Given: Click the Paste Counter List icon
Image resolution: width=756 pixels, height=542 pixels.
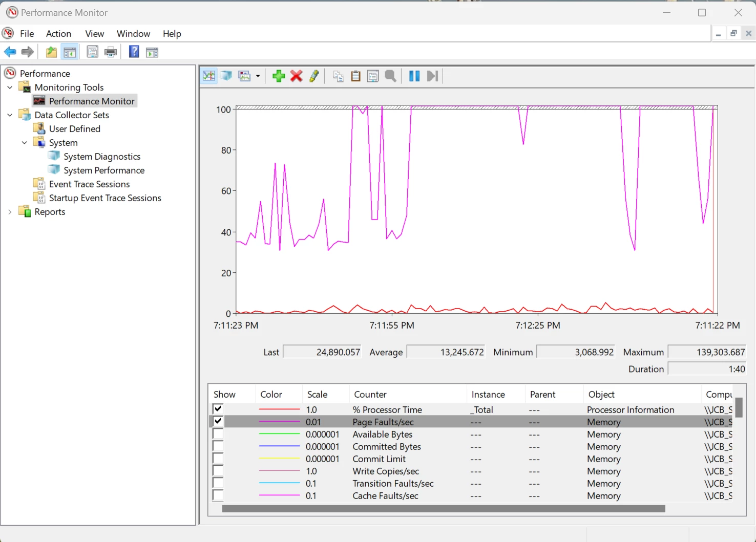Looking at the screenshot, I should [355, 76].
